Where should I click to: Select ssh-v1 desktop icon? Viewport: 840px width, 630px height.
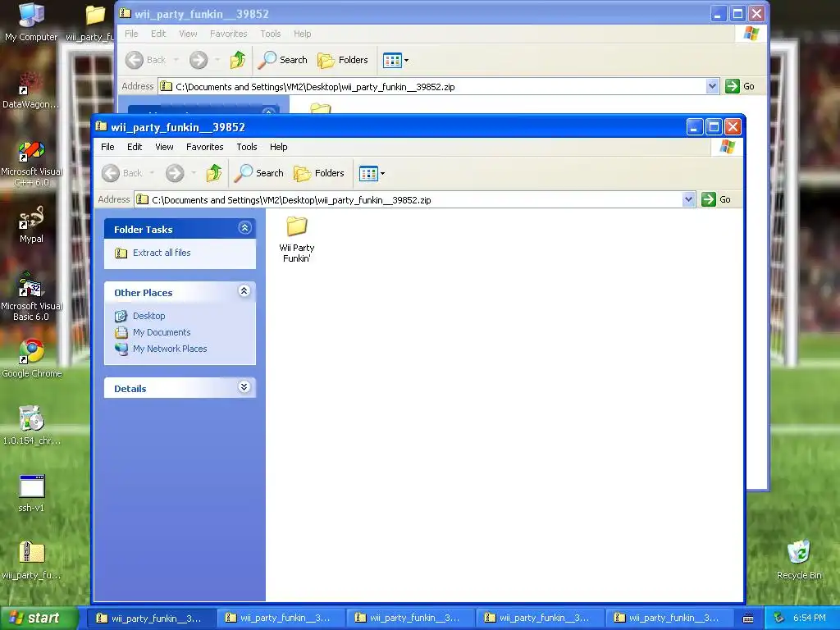tap(31, 493)
